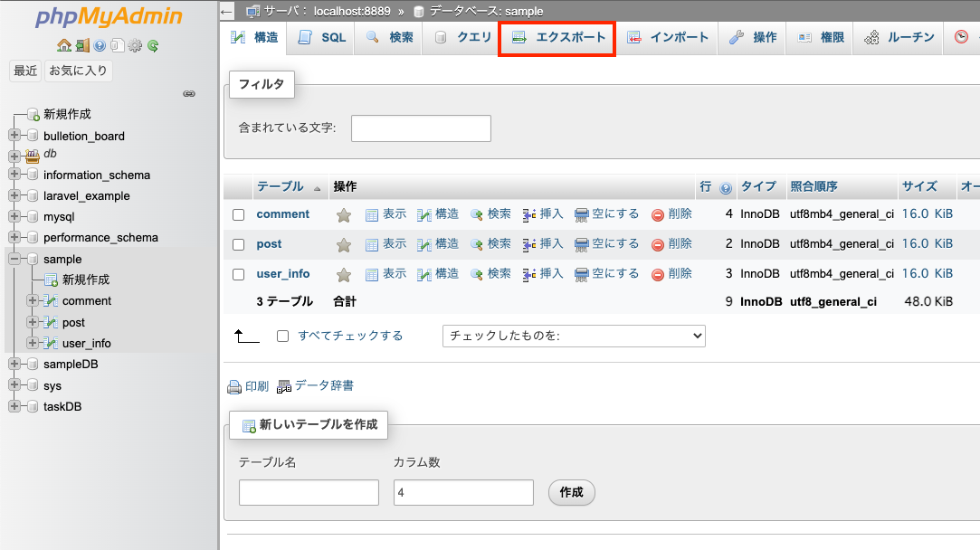Click the localhost:8889 server breadcrumb
The image size is (980, 550).
click(x=352, y=11)
